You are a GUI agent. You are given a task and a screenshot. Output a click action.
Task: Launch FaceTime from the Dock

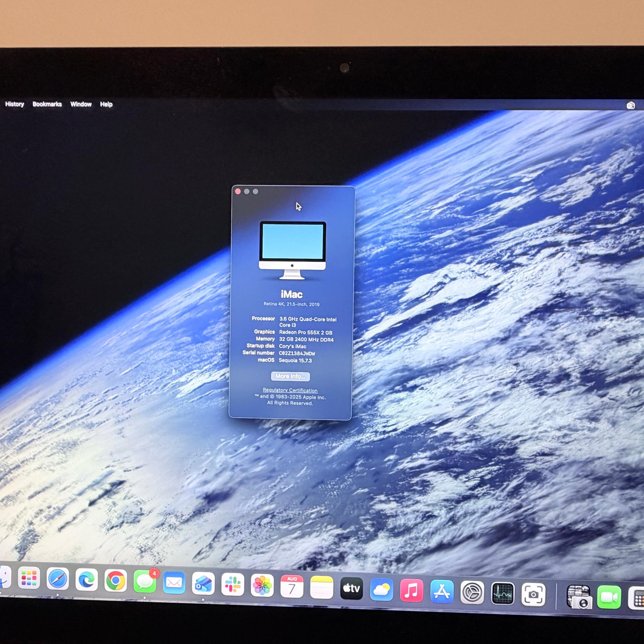(x=609, y=597)
